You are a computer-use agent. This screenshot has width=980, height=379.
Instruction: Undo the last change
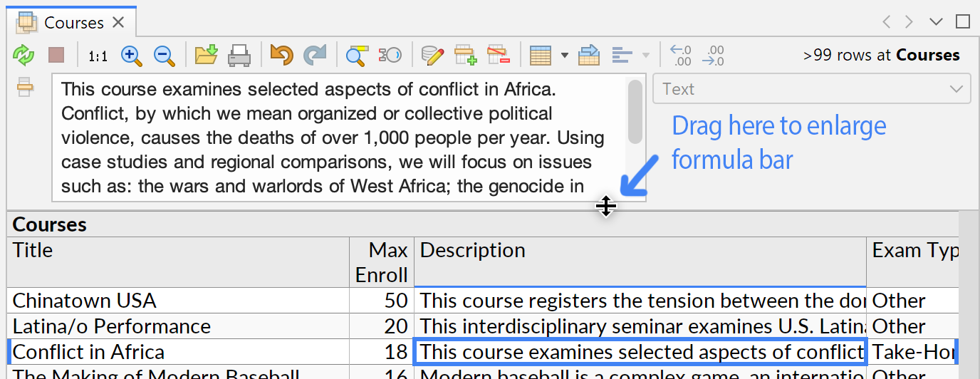coord(281,55)
